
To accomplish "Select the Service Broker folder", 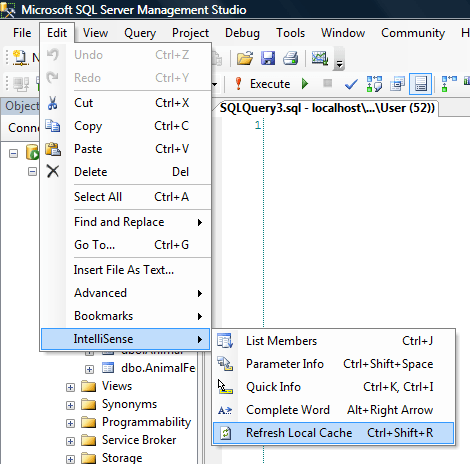I will coord(139,440).
